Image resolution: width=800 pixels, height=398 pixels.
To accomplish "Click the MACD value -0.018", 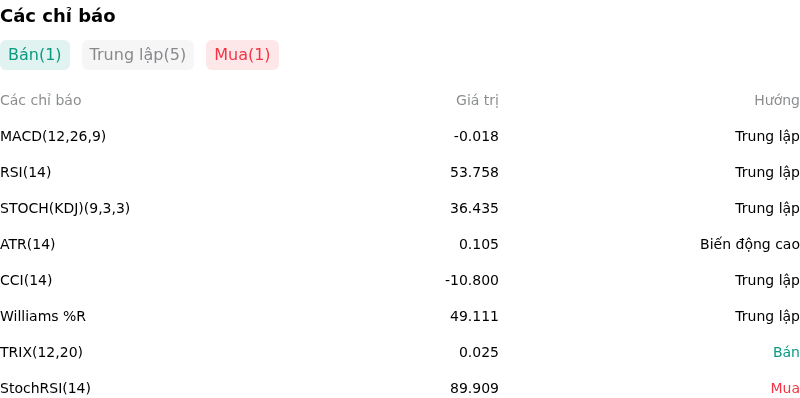I will (x=476, y=136).
